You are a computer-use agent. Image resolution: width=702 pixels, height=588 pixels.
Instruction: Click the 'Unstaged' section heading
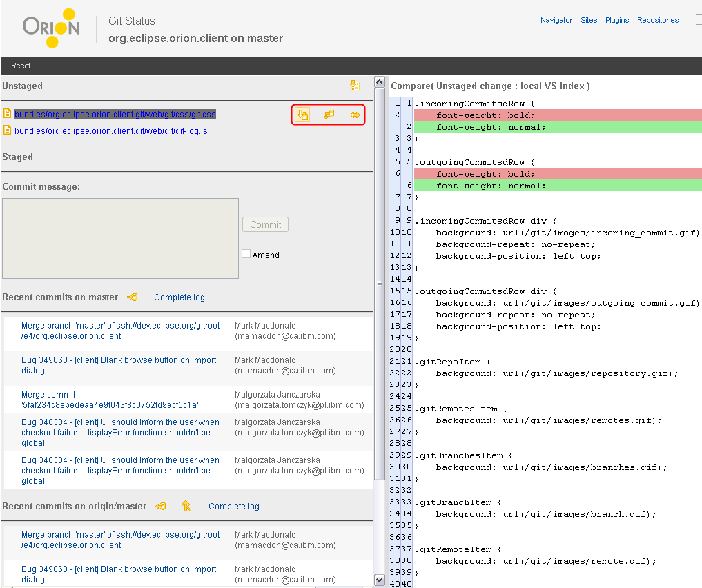pyautogui.click(x=22, y=86)
